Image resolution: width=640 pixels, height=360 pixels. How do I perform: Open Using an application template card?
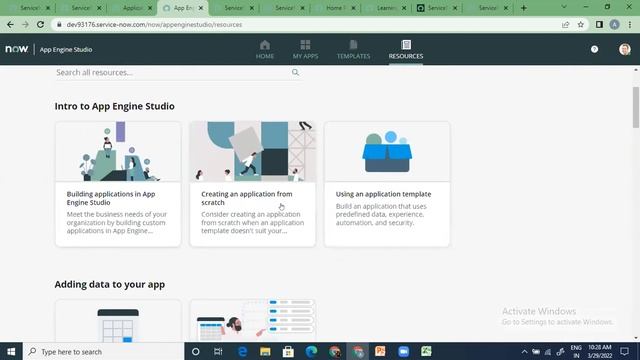point(387,184)
